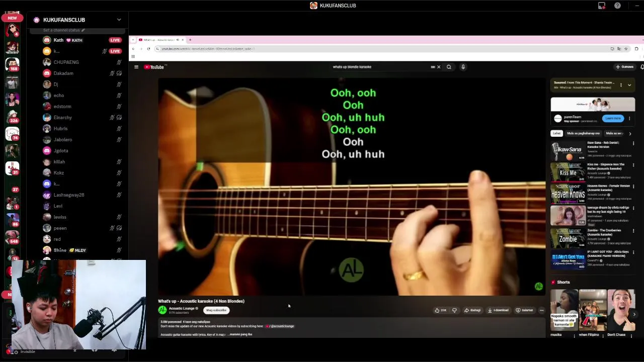Open the server icon with 548 badge
Screen dimensions: 644x362
pos(12,236)
